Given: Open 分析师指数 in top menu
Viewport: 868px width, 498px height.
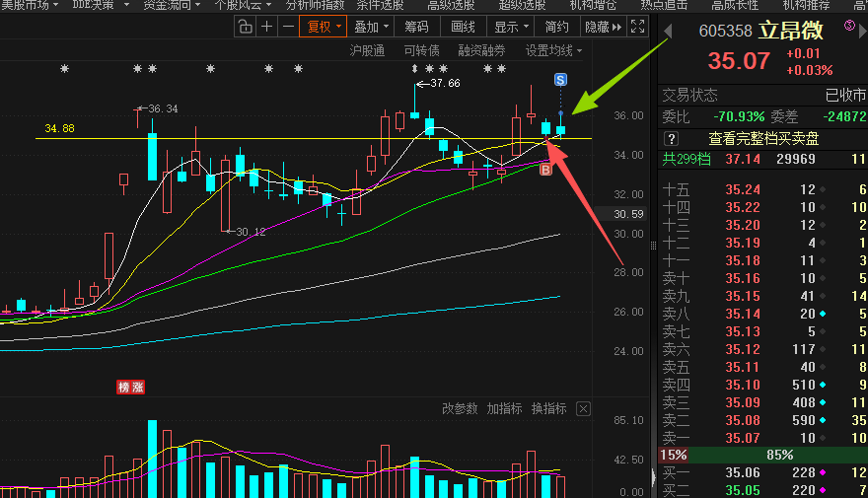Looking at the screenshot, I should [315, 6].
